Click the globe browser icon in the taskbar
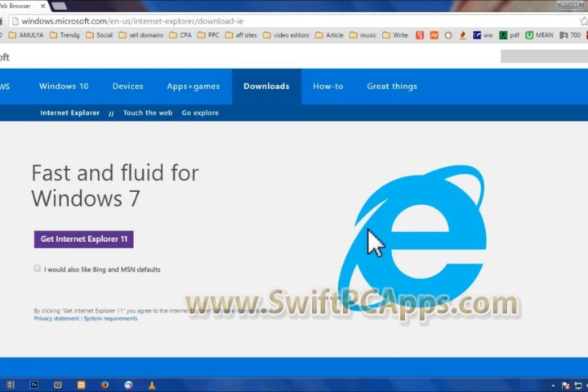588x392 pixels. point(128,385)
